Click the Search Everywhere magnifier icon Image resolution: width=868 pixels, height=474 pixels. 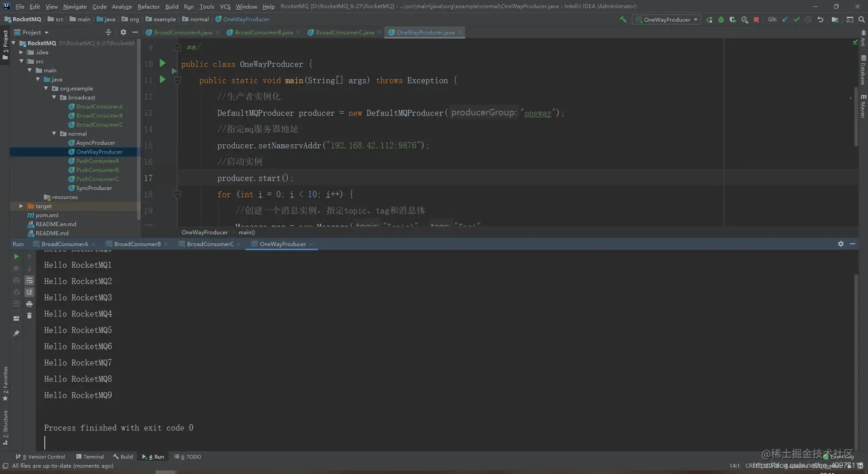[x=862, y=20]
